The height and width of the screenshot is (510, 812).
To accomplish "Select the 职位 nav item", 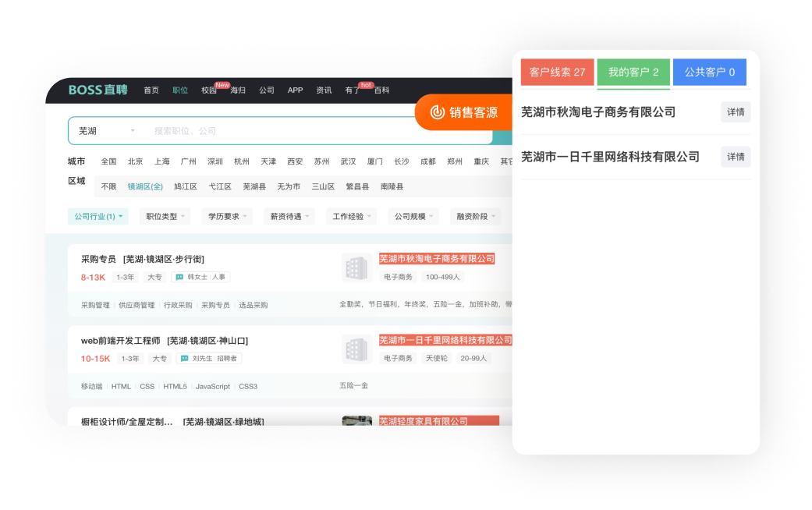I will pyautogui.click(x=180, y=90).
